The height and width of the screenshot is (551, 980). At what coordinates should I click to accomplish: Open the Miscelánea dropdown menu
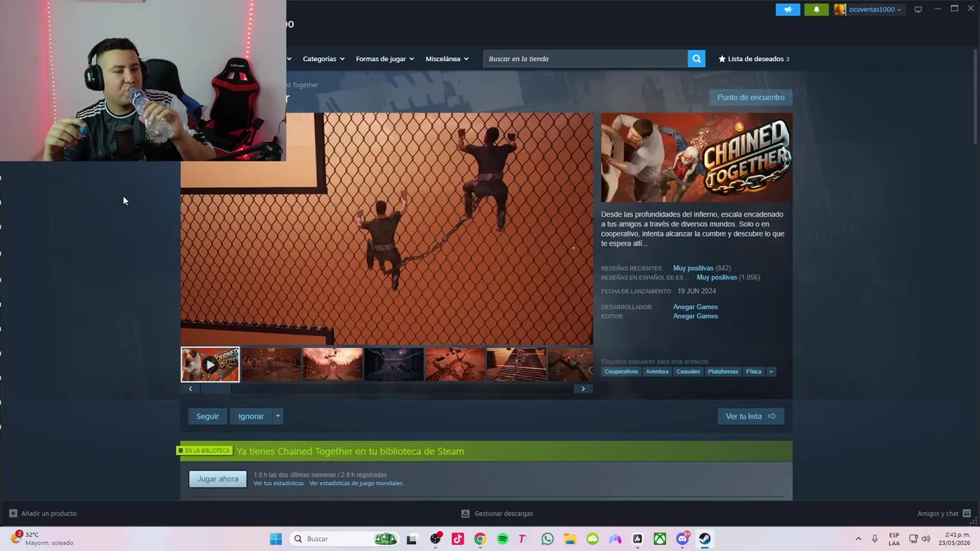click(447, 59)
